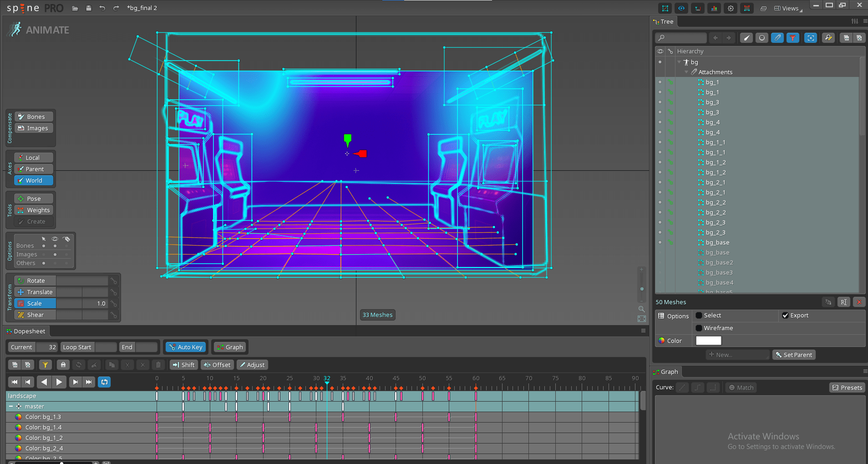Uncheck the Export checkbox
The image size is (868, 464).
[786, 315]
